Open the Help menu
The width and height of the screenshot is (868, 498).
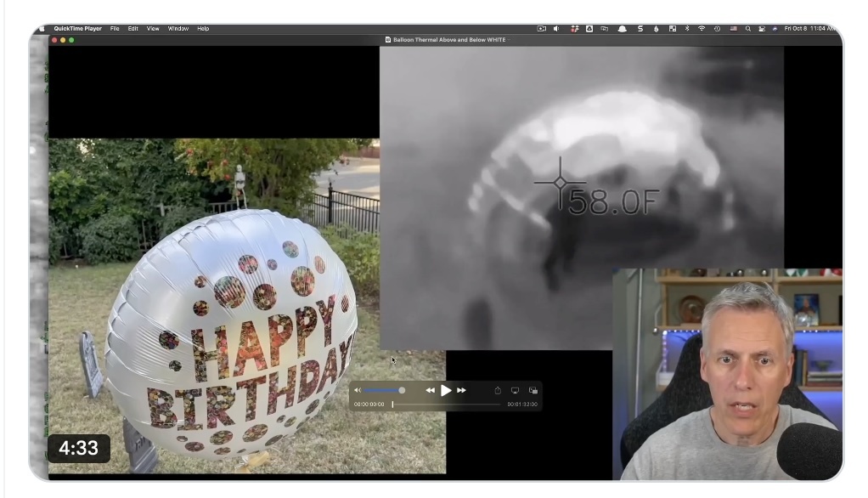coord(202,28)
